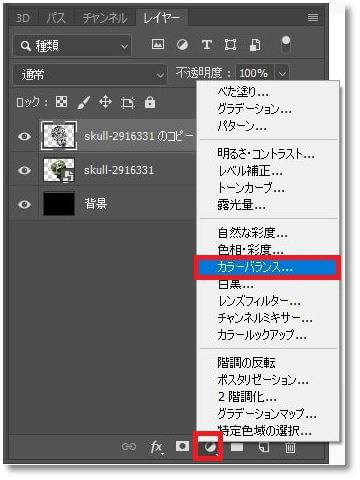360x480 pixels.
Task: Filter layers by adjustment layer icon
Action: (182, 44)
